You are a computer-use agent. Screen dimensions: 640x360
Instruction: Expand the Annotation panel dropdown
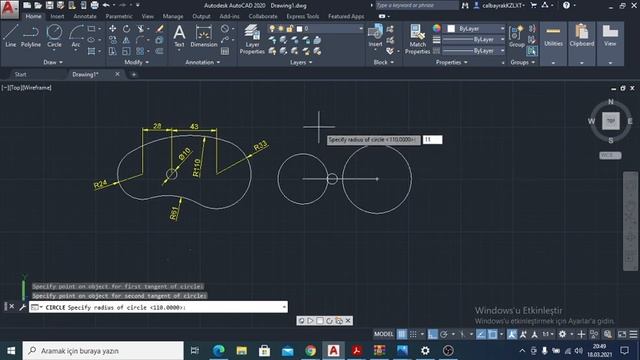pyautogui.click(x=203, y=62)
